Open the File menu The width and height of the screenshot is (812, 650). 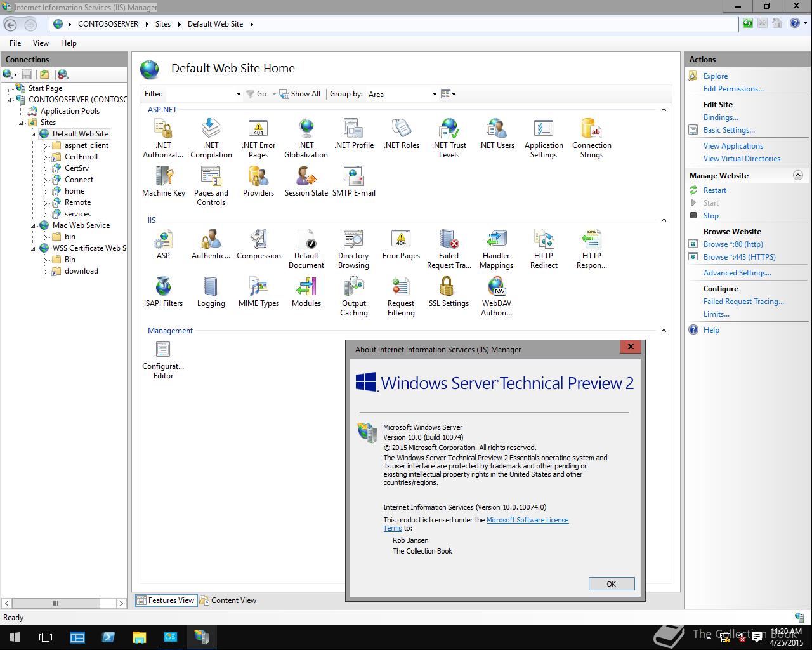(x=15, y=43)
